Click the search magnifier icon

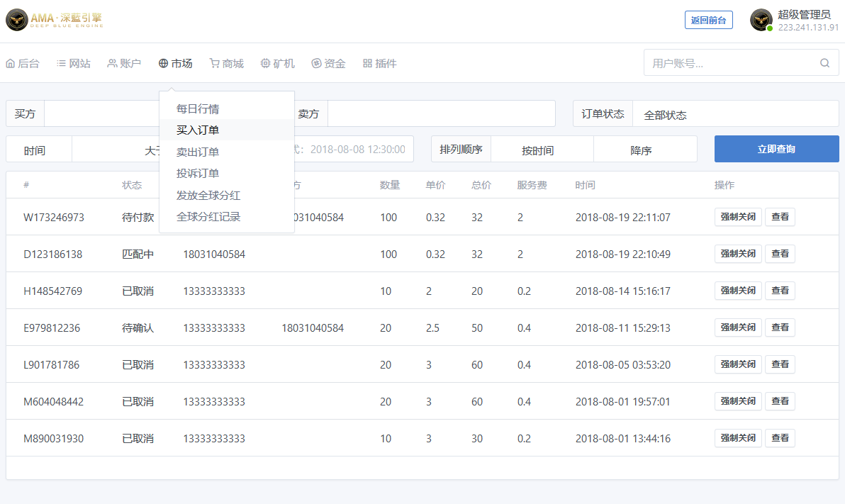pos(824,63)
